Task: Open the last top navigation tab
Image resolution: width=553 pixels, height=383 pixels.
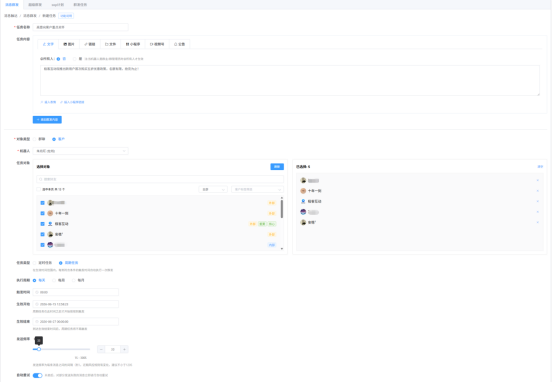Action: [x=80, y=5]
